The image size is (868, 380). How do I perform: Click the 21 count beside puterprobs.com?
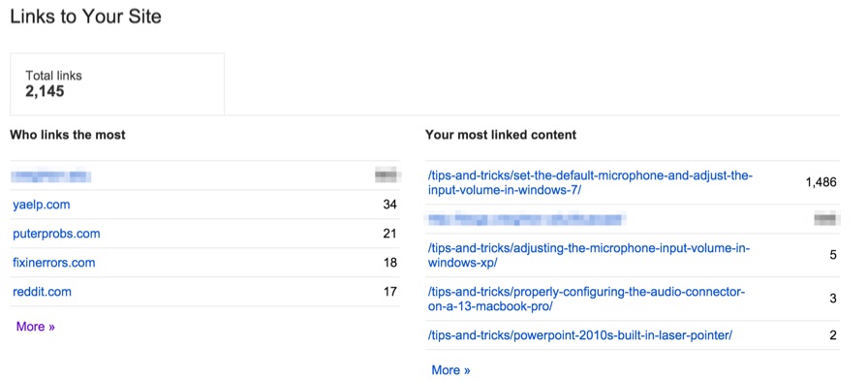[x=389, y=234]
